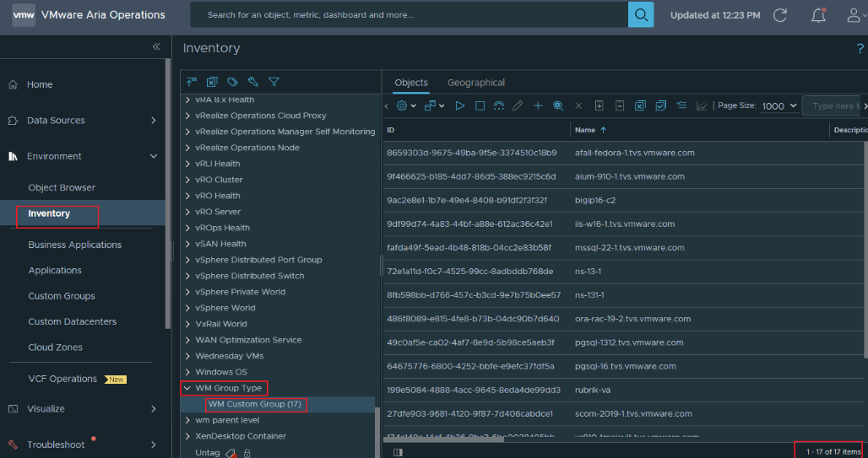Screen dimensions: 868x458
Task: Select the wm parent level tree item
Action: 227,420
